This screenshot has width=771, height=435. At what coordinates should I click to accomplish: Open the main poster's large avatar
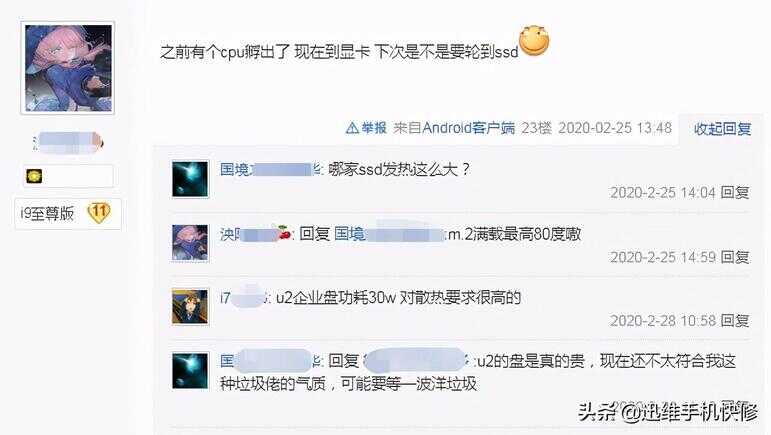[68, 68]
